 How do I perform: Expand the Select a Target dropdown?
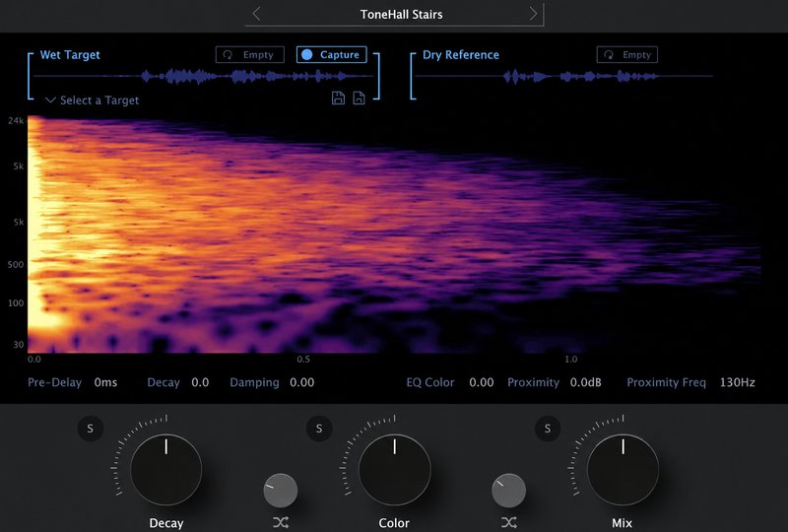[x=92, y=100]
